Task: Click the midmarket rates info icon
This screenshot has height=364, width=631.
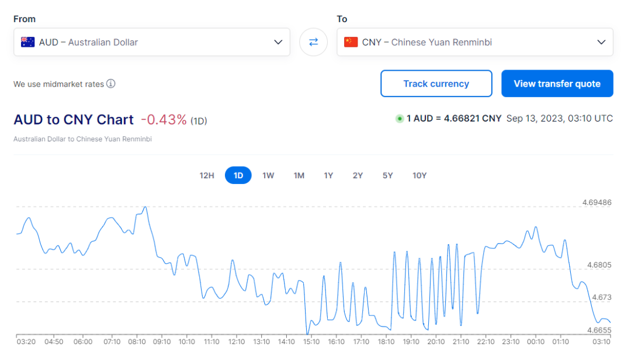Action: point(111,84)
